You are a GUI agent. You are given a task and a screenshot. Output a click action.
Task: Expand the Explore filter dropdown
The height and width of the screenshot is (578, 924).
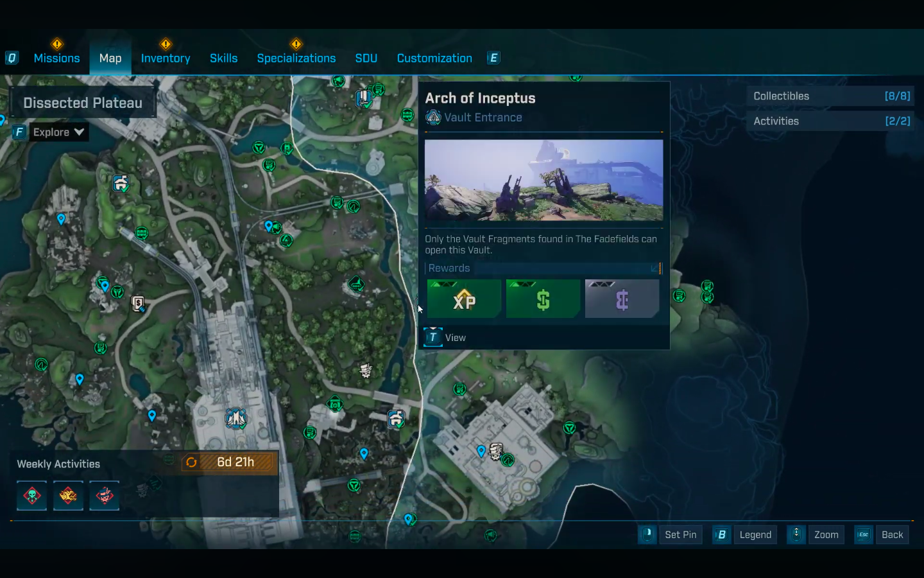click(59, 132)
